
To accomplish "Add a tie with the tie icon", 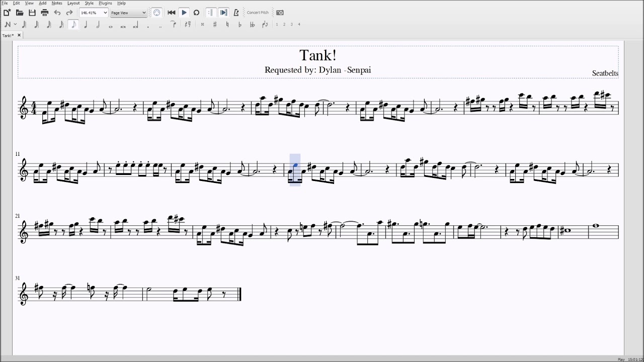I will [x=173, y=24].
